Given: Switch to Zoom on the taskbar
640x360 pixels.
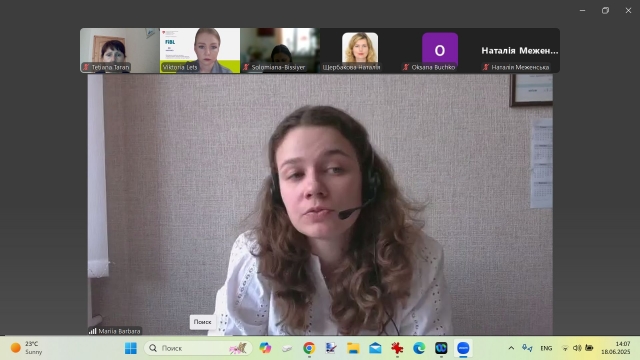Looking at the screenshot, I should click(x=463, y=348).
